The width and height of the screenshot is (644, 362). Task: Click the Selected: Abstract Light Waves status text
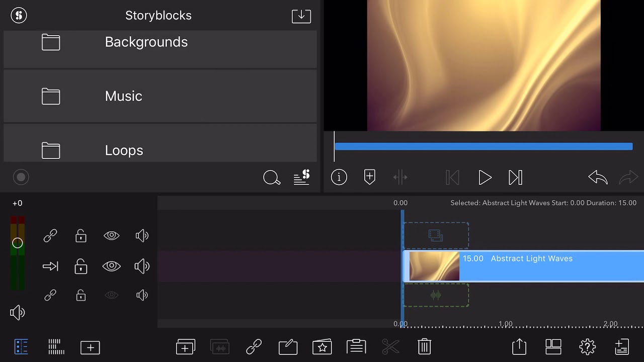pos(543,203)
